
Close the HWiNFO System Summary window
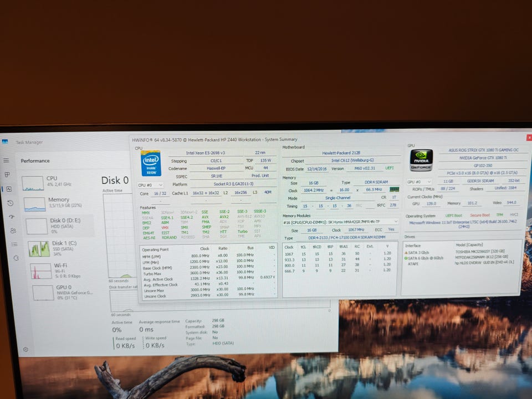(x=529, y=137)
